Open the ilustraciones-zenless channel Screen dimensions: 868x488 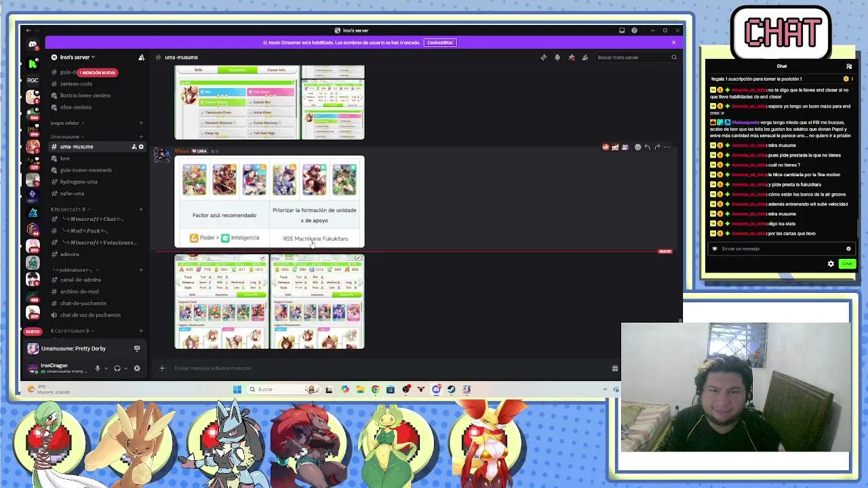pos(85,96)
